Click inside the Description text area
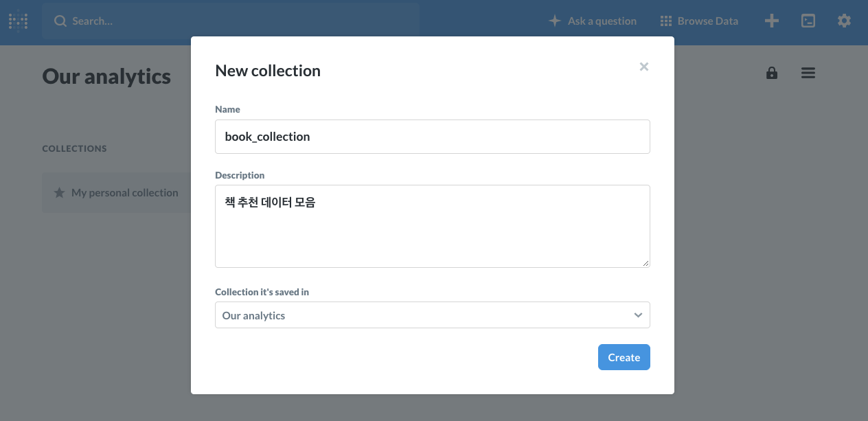868x421 pixels. [433, 226]
